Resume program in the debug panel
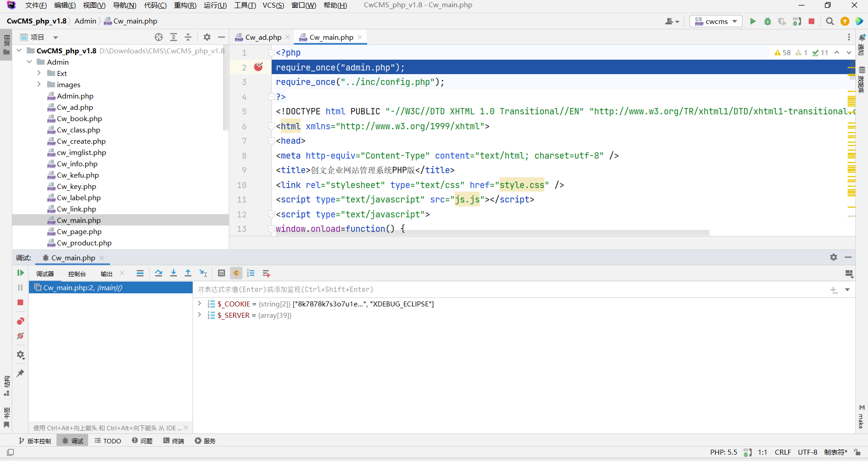 [20, 273]
